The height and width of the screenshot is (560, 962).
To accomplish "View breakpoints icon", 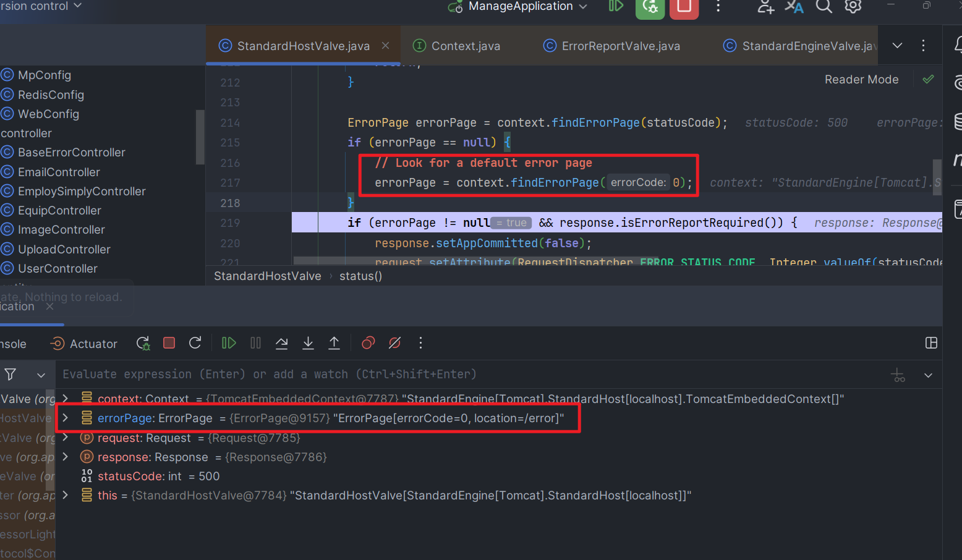I will [368, 343].
